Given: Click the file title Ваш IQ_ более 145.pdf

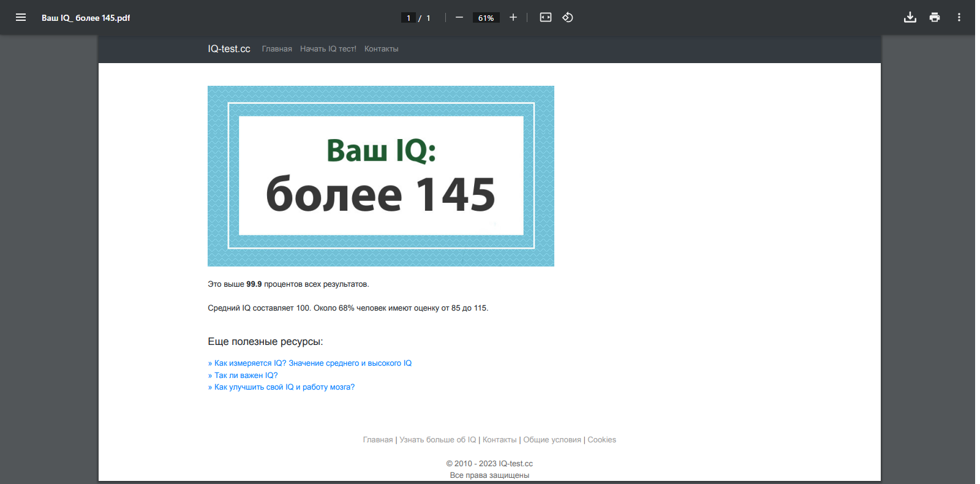Looking at the screenshot, I should click(86, 18).
